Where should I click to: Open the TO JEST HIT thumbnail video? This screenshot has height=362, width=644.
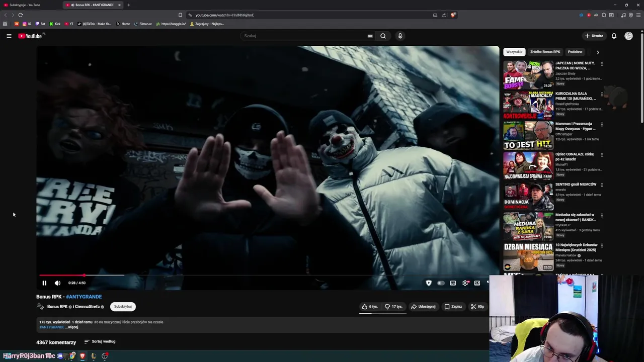[x=528, y=136]
